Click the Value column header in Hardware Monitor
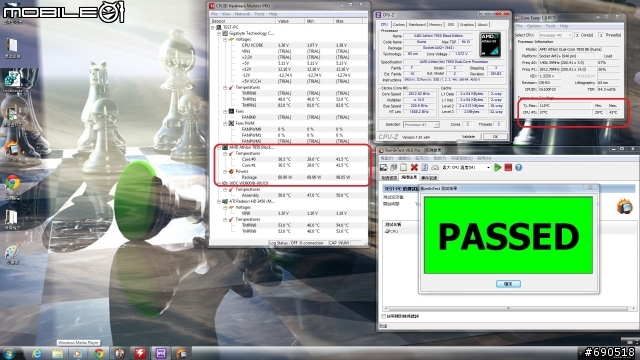The height and width of the screenshot is (360, 640). (290, 21)
